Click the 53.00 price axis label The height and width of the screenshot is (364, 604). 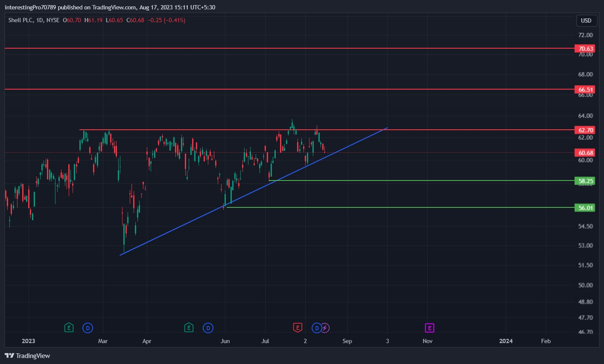point(586,245)
